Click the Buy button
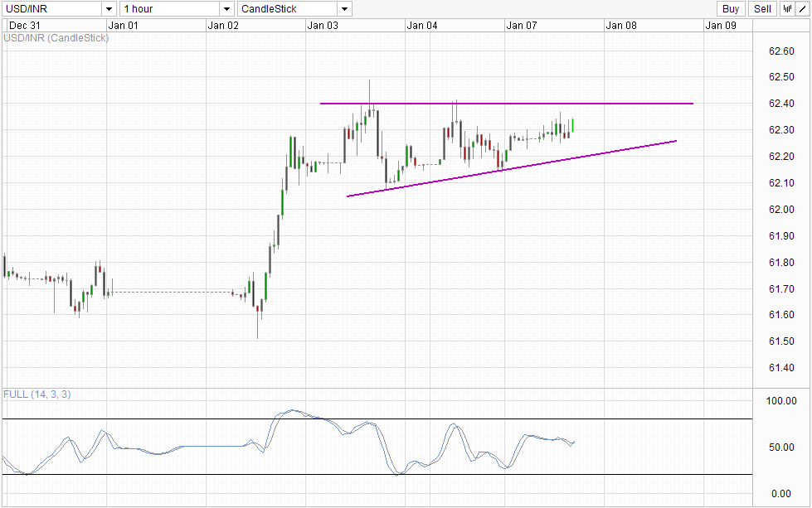 tap(731, 9)
